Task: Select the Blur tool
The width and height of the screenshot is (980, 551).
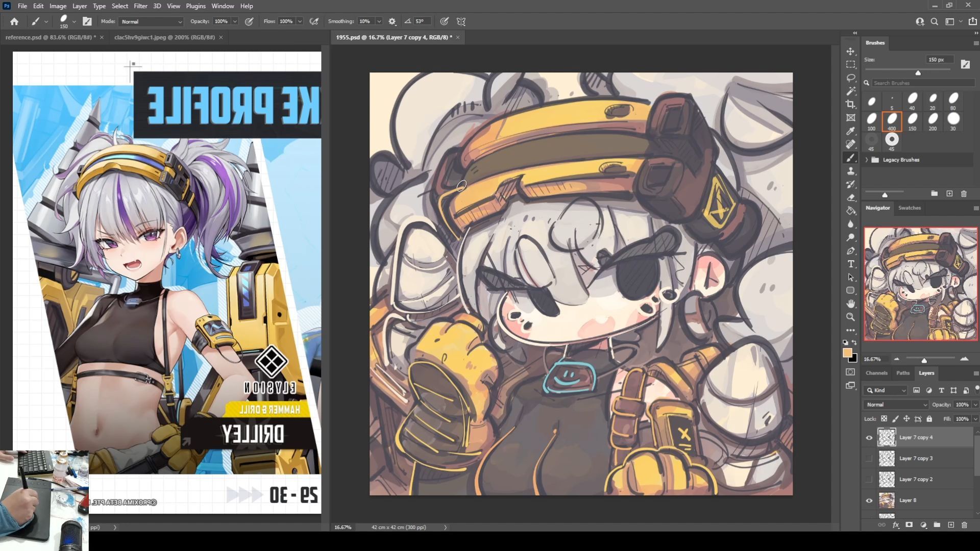Action: tap(850, 224)
